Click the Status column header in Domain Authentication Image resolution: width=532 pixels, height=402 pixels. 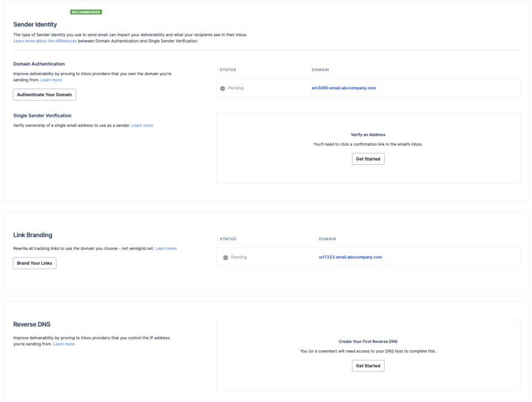pos(228,70)
